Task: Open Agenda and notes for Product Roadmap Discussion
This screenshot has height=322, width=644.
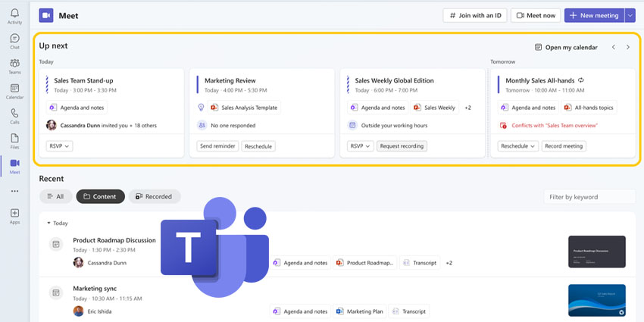Action: 301,262
